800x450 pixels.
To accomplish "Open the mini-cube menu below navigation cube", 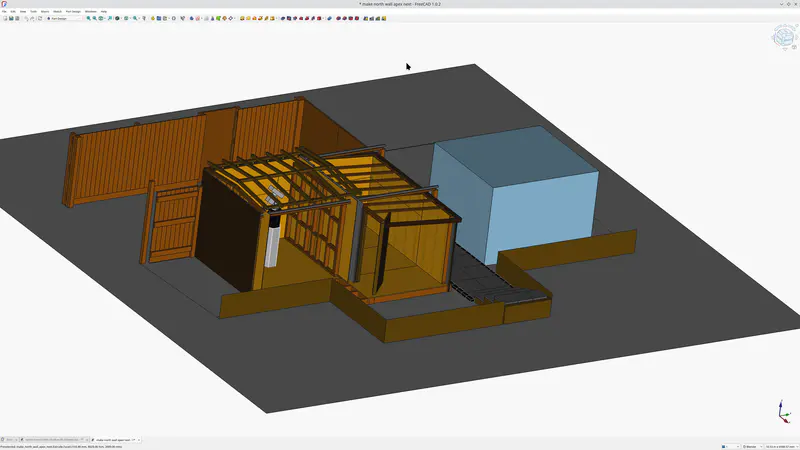I will click(x=794, y=47).
